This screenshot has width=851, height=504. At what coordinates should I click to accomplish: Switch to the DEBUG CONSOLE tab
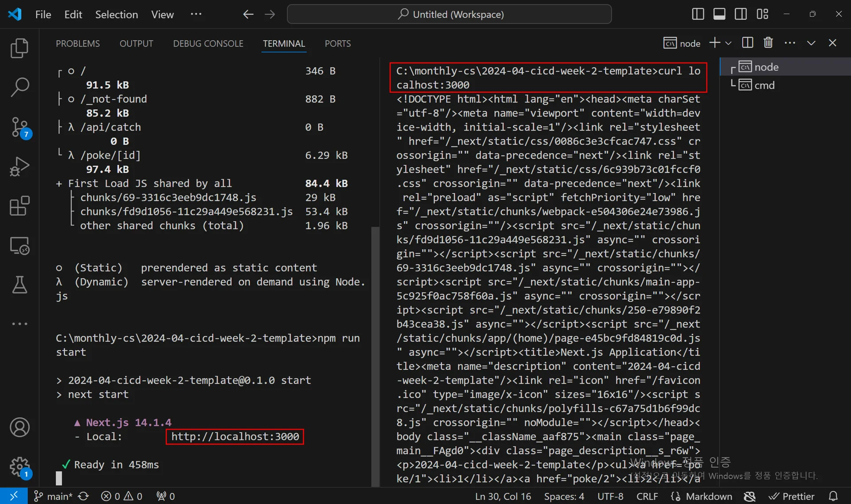[208, 43]
